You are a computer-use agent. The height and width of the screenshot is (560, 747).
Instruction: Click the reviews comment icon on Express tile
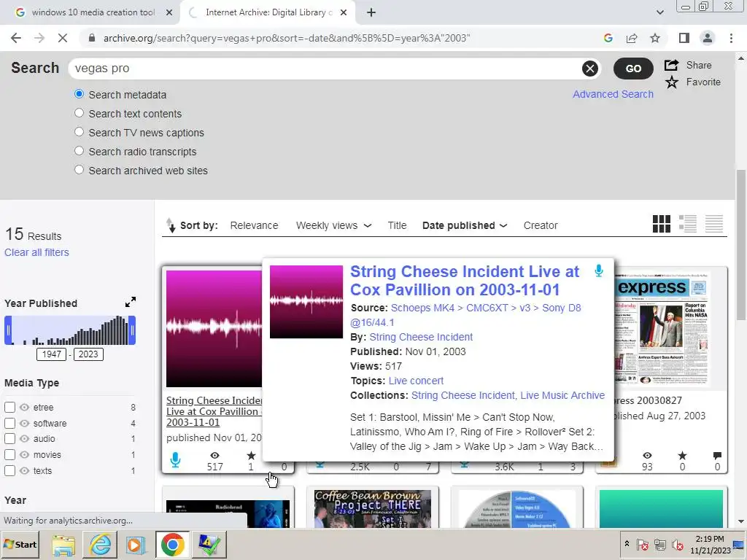pyautogui.click(x=717, y=456)
